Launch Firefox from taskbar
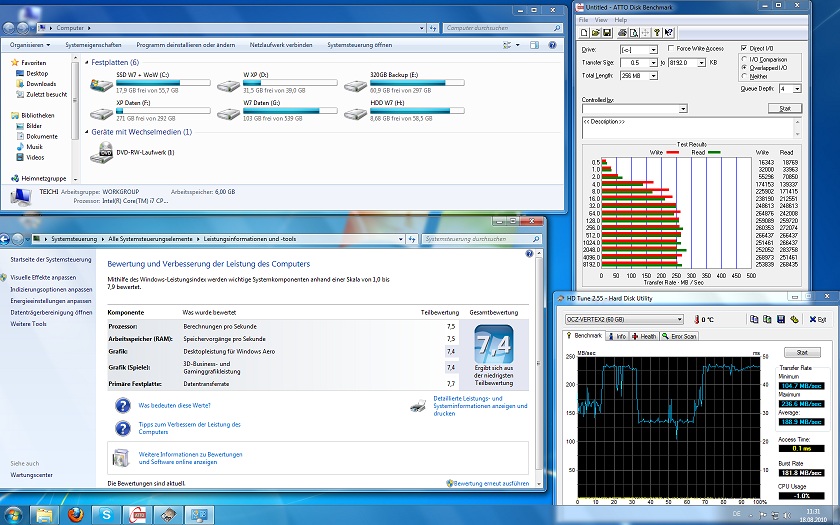Screen dimensions: 840x525 point(76,515)
